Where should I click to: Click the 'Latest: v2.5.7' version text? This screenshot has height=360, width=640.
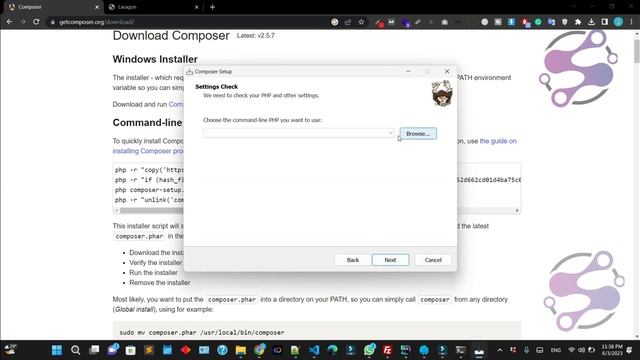[256, 36]
